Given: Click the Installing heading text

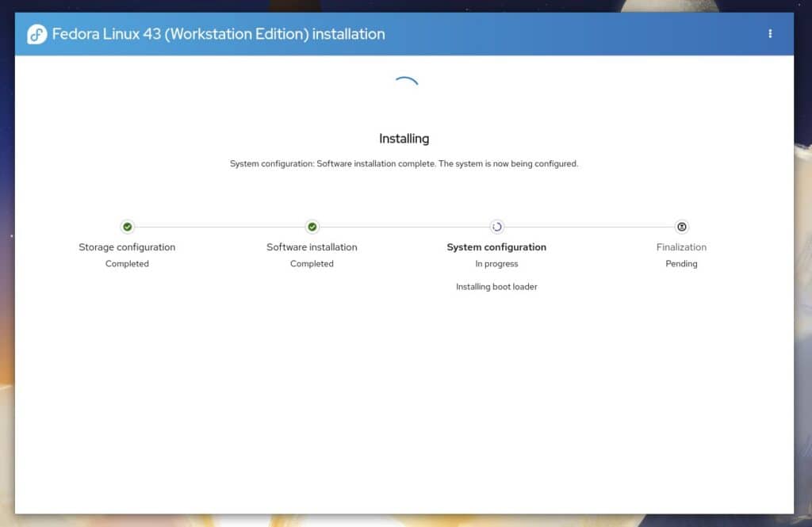Looking at the screenshot, I should (x=404, y=138).
